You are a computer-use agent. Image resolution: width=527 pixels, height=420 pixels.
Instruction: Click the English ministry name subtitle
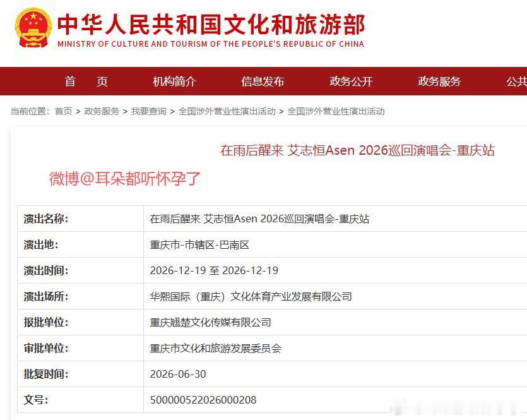click(x=211, y=44)
